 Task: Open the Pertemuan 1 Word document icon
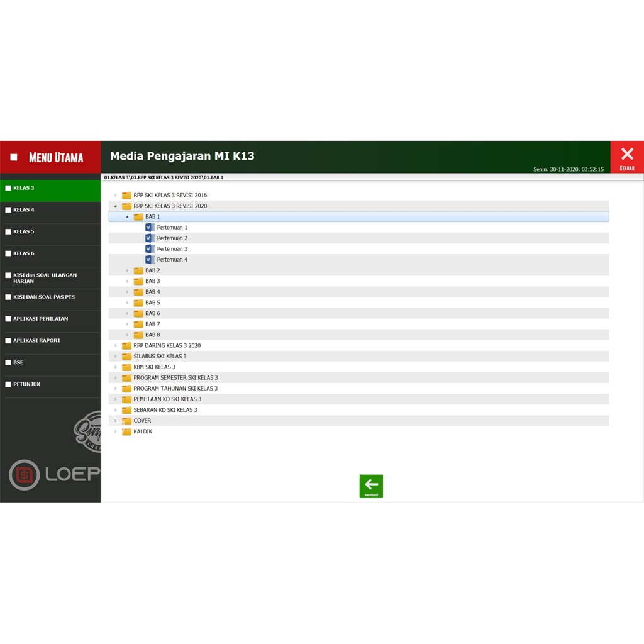click(x=150, y=228)
